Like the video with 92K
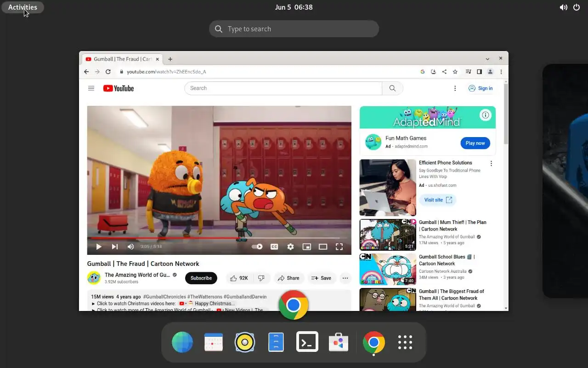Image resolution: width=588 pixels, height=368 pixels. click(239, 278)
